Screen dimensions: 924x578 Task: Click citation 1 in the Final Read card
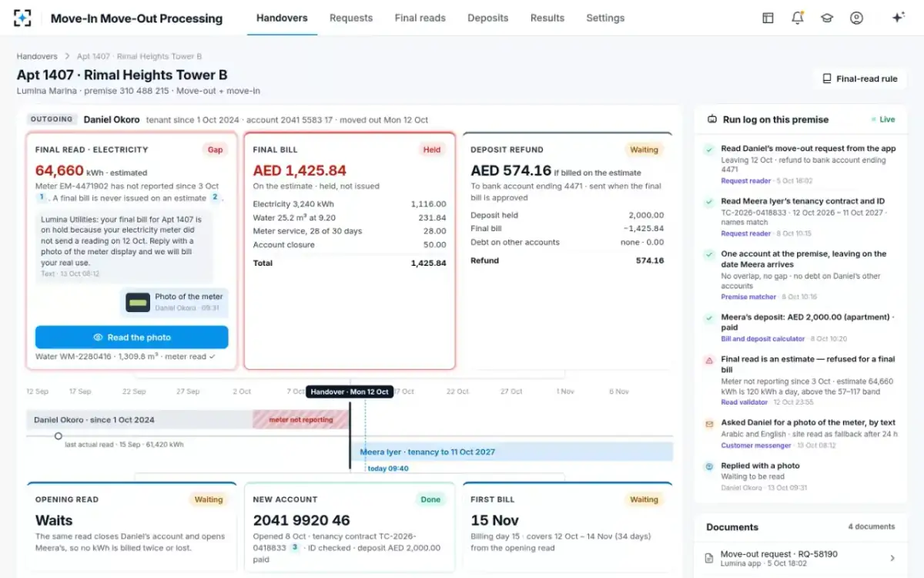(x=42, y=197)
